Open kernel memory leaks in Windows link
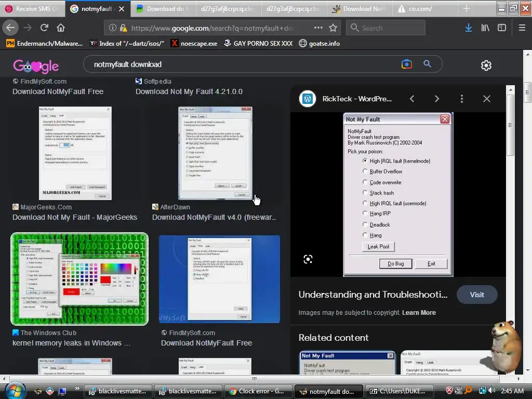Viewport: 532px width, 399px height. click(x=71, y=343)
